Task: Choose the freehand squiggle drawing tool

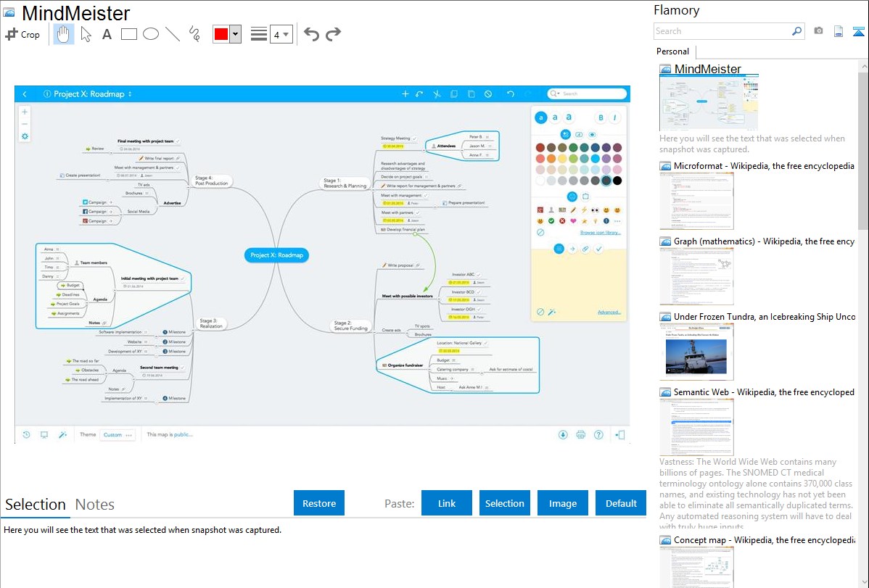Action: 194,34
